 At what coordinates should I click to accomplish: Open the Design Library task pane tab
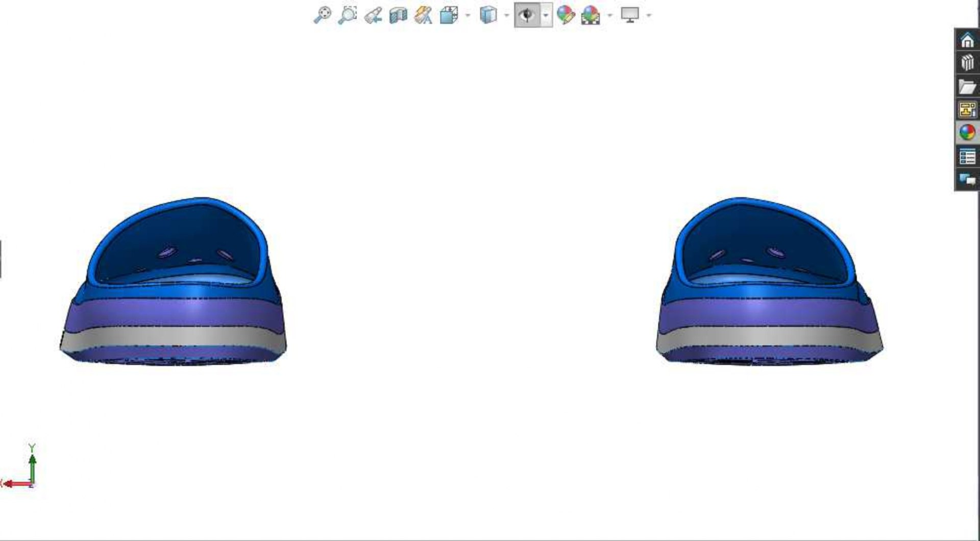[967, 63]
